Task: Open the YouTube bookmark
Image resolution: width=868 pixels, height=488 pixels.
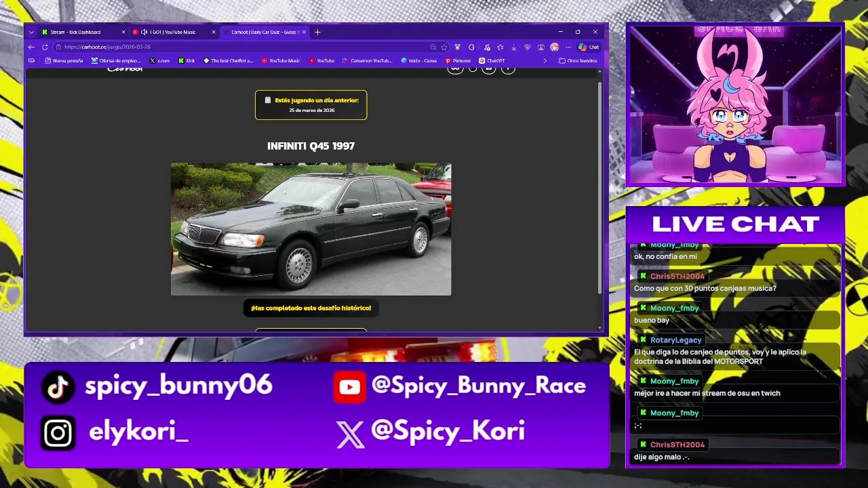Action: coord(321,60)
